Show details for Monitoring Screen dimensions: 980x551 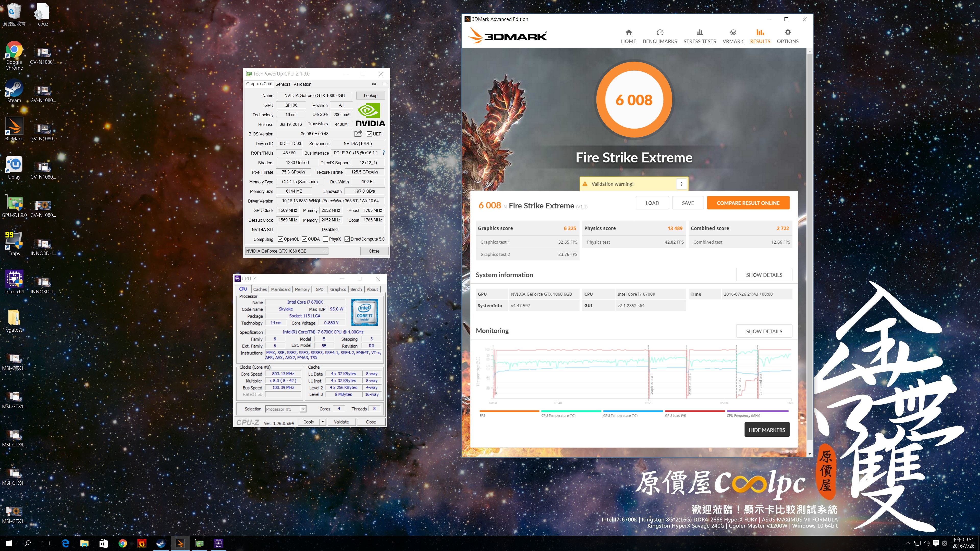pos(764,331)
